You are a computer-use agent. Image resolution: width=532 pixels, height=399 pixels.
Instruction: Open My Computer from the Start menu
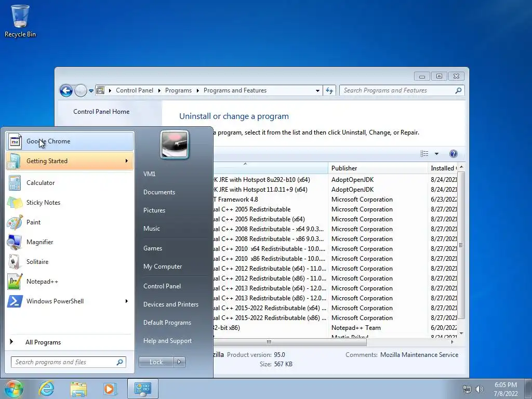pos(163,267)
